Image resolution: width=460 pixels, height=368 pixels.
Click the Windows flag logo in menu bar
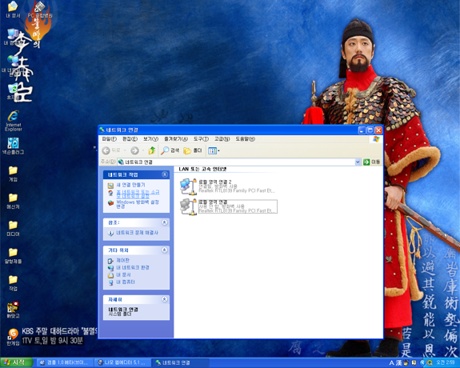click(x=376, y=139)
